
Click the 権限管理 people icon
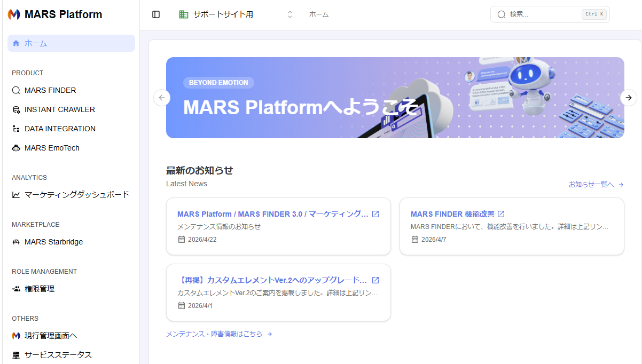click(16, 289)
